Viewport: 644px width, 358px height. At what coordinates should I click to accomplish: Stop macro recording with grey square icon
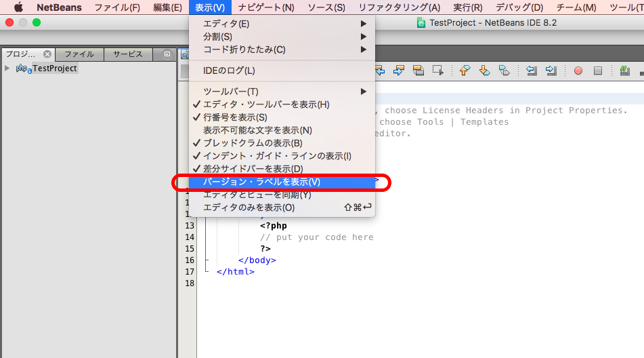(x=598, y=71)
